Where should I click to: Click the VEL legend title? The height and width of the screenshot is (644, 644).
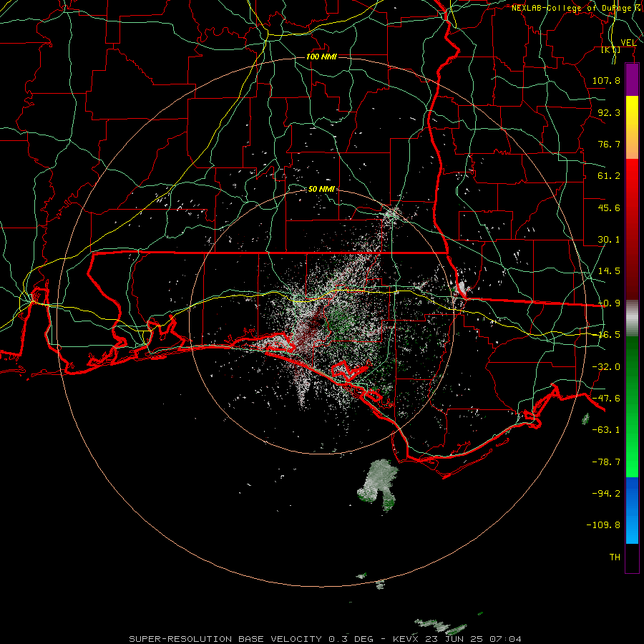tap(628, 42)
